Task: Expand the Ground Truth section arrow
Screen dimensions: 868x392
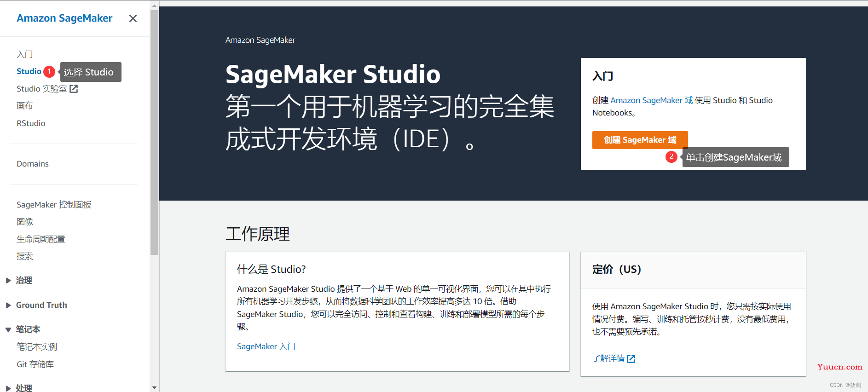Action: coord(8,306)
